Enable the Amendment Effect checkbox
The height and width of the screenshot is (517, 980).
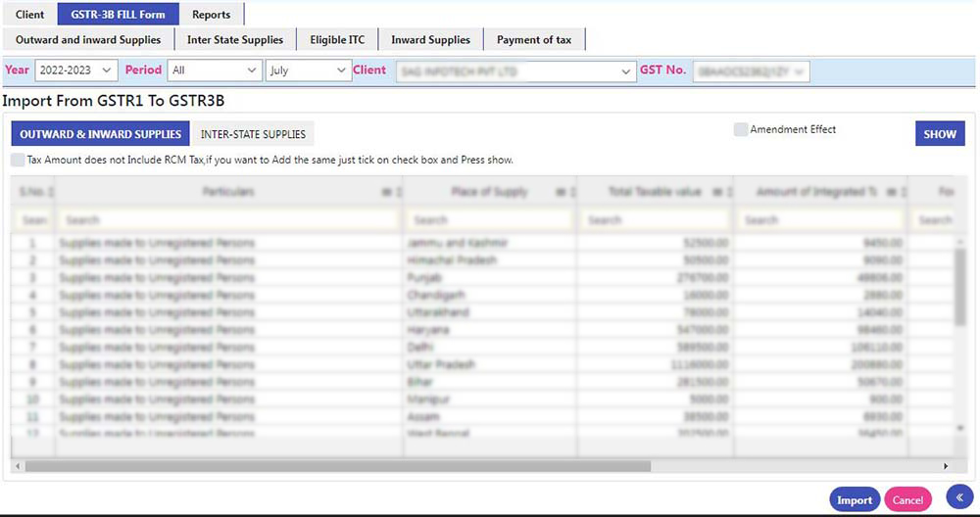tap(742, 129)
